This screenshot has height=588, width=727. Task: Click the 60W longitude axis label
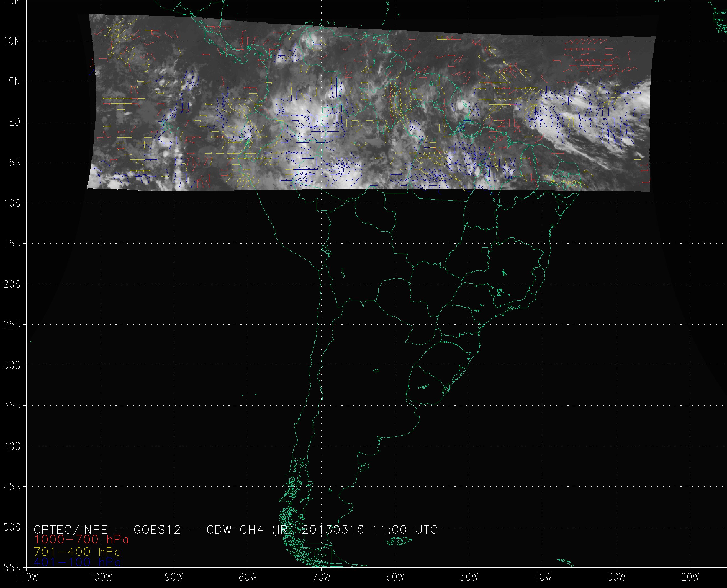(x=395, y=577)
